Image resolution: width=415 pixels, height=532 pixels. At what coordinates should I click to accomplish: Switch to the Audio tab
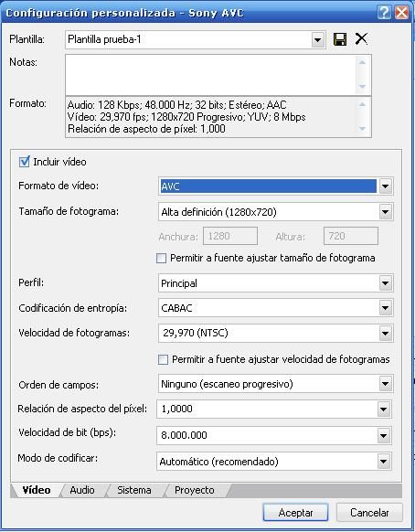click(82, 490)
